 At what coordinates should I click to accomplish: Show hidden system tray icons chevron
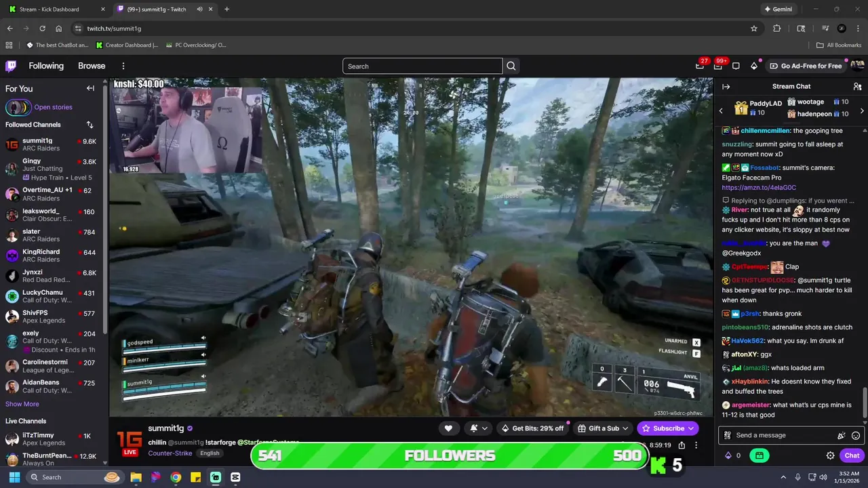pyautogui.click(x=783, y=477)
